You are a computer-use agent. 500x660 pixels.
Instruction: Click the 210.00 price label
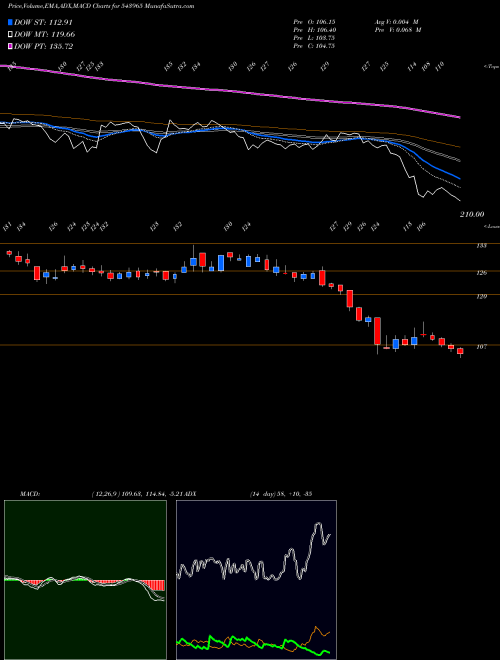pos(472,214)
